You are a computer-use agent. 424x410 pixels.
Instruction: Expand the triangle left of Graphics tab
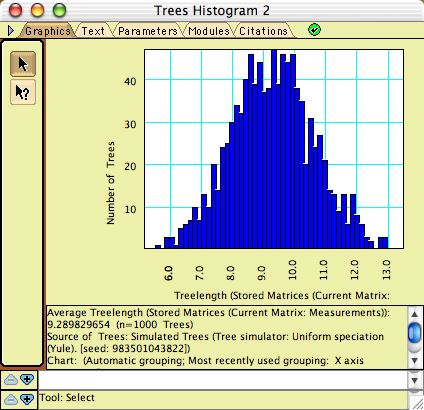pyautogui.click(x=11, y=31)
